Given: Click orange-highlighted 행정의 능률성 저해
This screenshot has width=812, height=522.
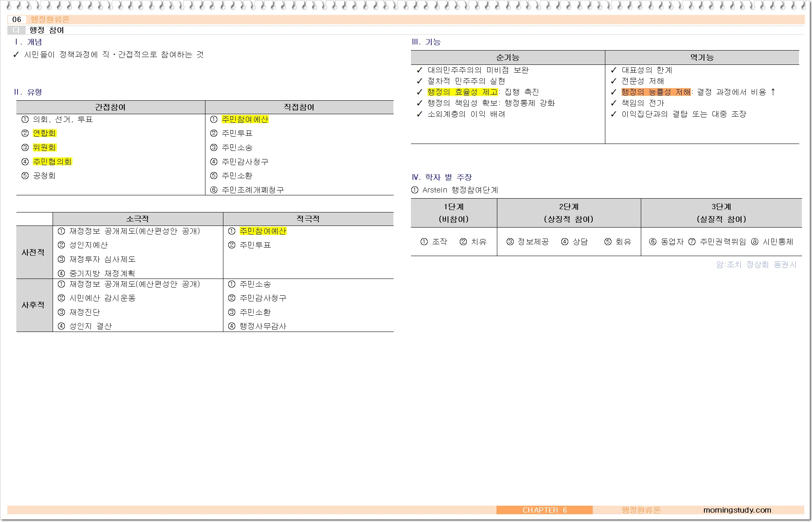Looking at the screenshot, I should pyautogui.click(x=656, y=92).
